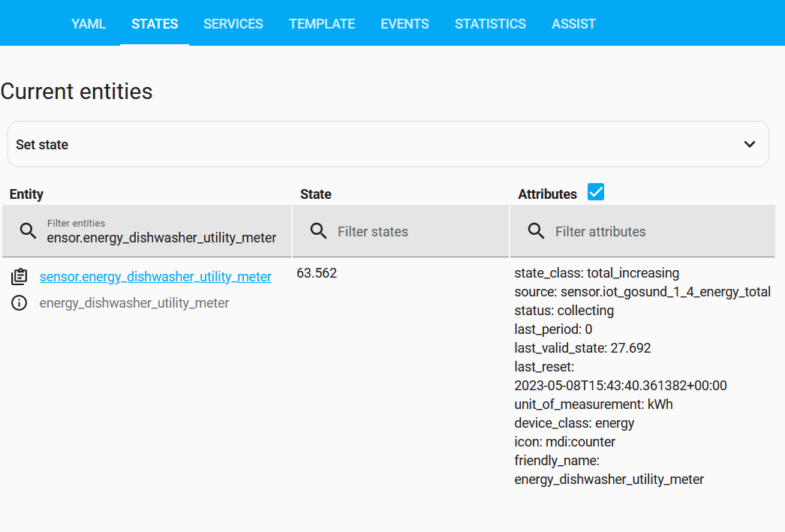Click the state value 63.562
Screen dimensions: 785x532
pyautogui.click(x=317, y=273)
